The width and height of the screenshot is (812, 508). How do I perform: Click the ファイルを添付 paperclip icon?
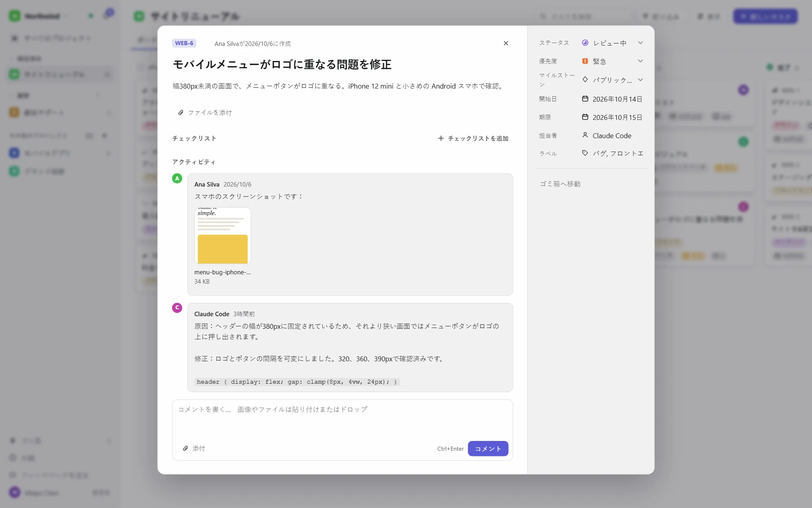[181, 113]
